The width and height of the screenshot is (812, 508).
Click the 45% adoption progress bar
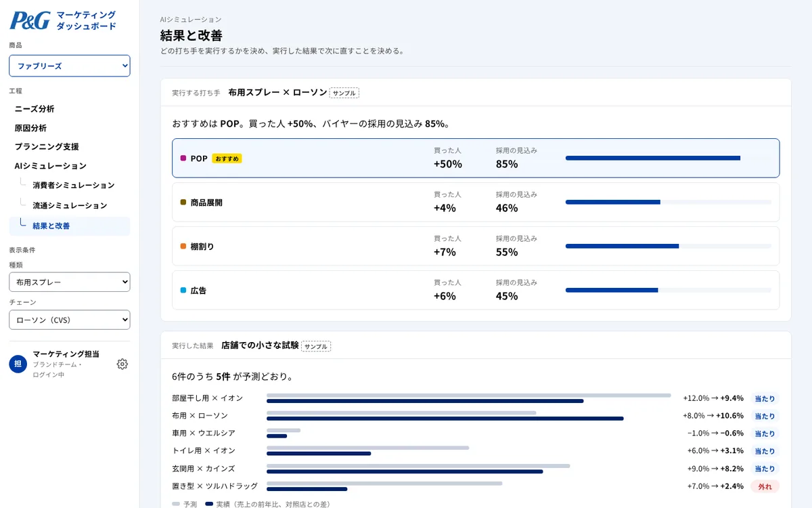[668, 290]
